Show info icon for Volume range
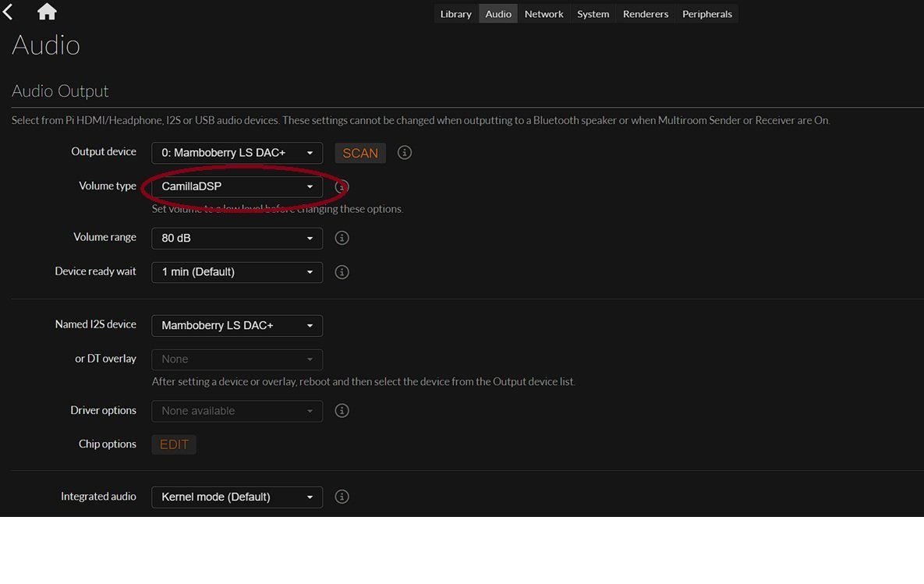This screenshot has width=924, height=584. point(342,238)
